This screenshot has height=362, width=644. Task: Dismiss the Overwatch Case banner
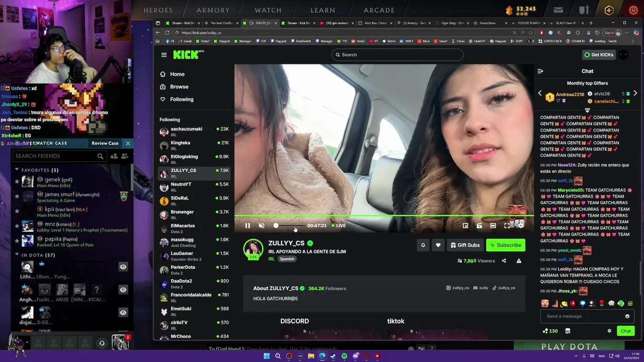pyautogui.click(x=128, y=143)
